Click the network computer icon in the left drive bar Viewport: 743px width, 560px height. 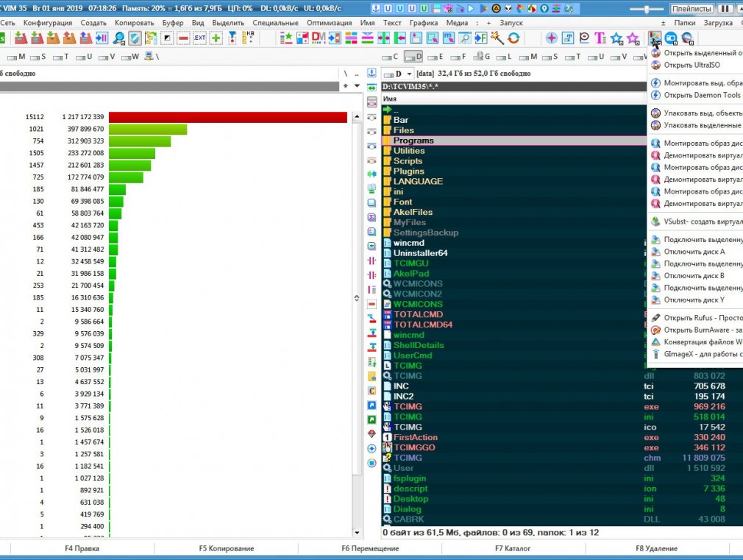(149, 57)
